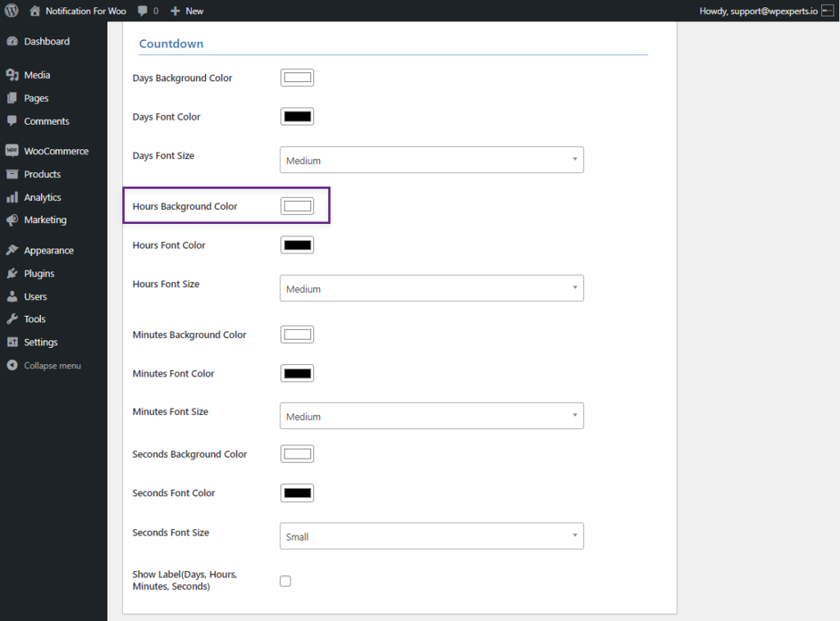The height and width of the screenshot is (621, 840).
Task: Click the WordPress logo icon
Action: point(11,11)
